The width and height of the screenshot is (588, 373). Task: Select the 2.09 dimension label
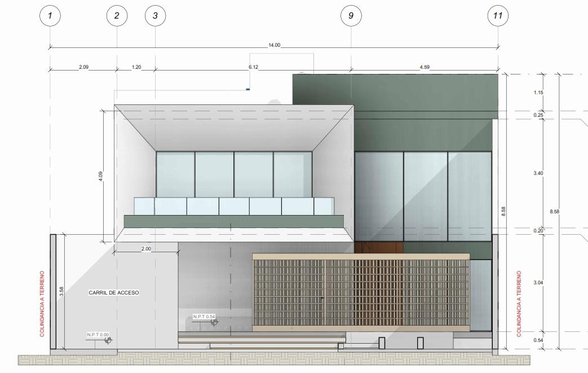click(83, 67)
